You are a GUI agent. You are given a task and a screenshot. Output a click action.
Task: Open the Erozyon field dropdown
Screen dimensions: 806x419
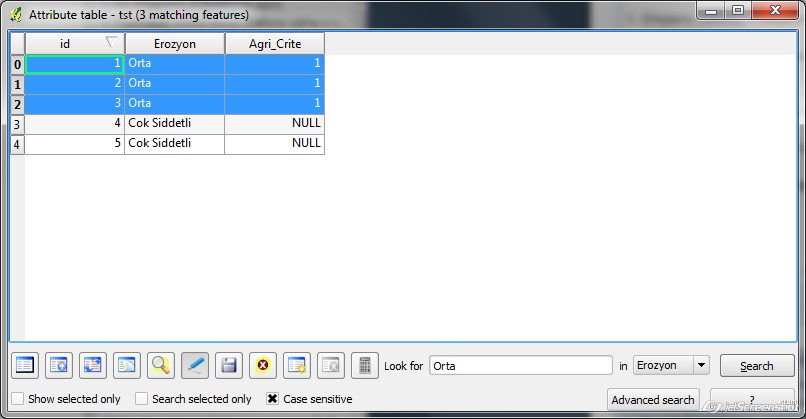(x=671, y=365)
